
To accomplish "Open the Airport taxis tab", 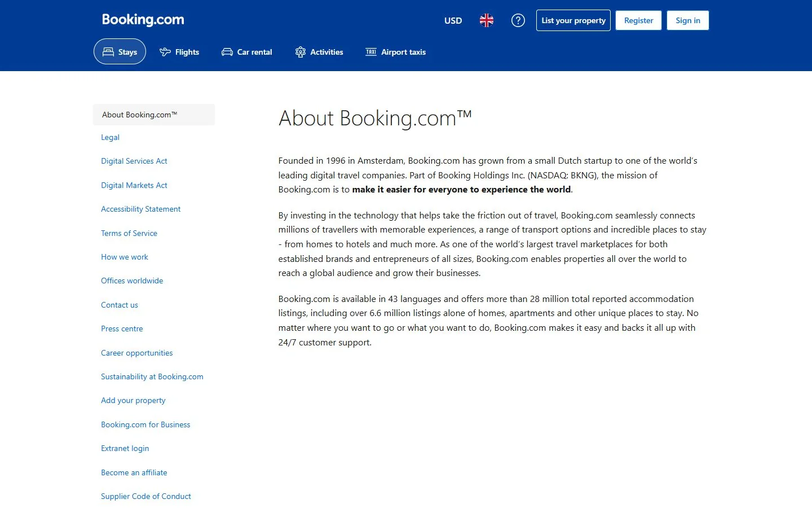I will 396,52.
